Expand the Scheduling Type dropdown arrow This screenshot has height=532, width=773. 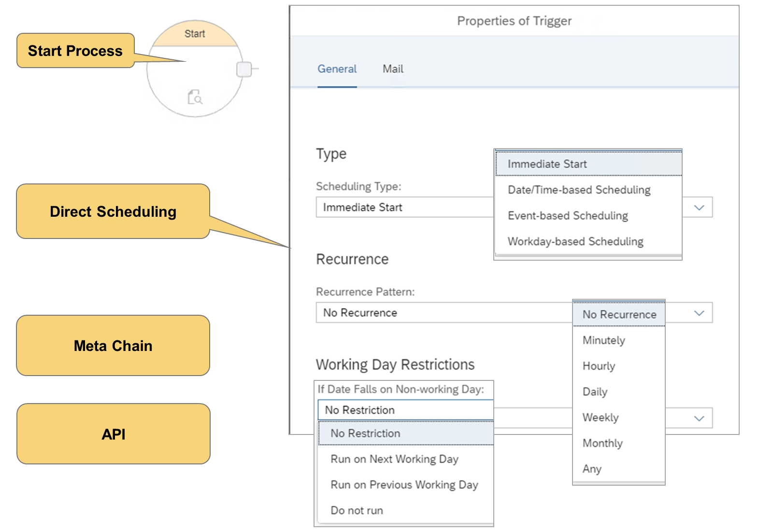(699, 208)
